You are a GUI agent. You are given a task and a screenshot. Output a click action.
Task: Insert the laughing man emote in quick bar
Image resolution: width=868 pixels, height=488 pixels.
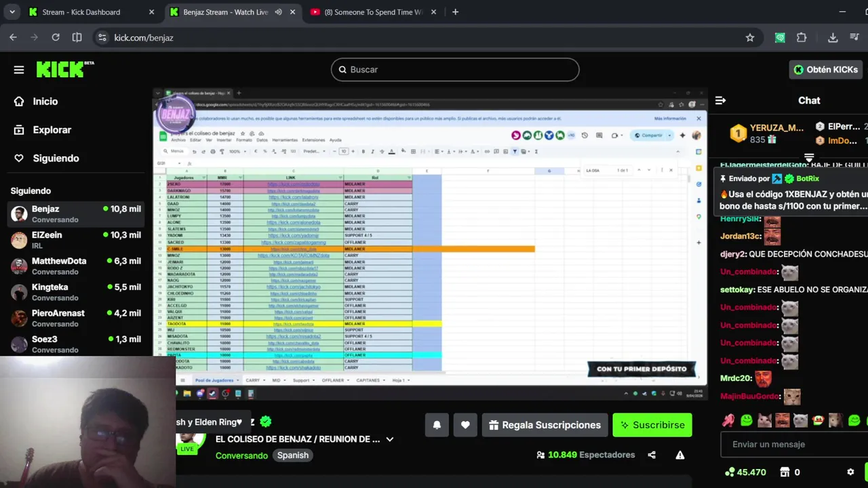[x=783, y=420]
